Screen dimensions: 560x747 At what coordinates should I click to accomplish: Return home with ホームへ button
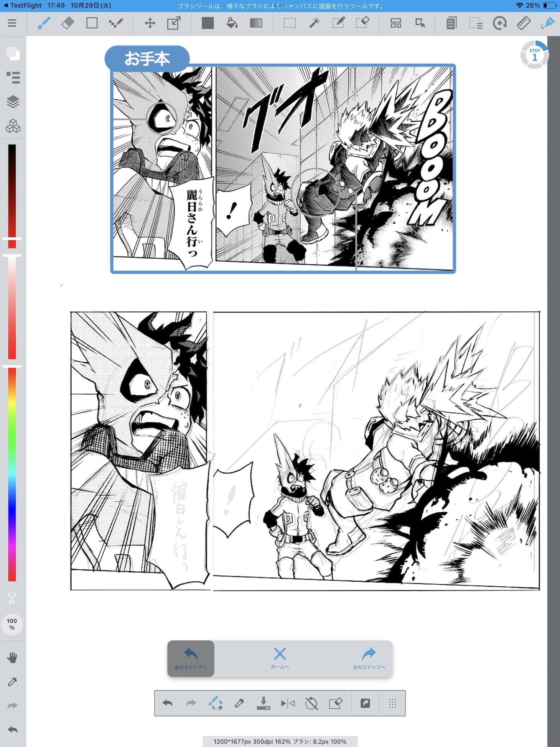coord(280,658)
